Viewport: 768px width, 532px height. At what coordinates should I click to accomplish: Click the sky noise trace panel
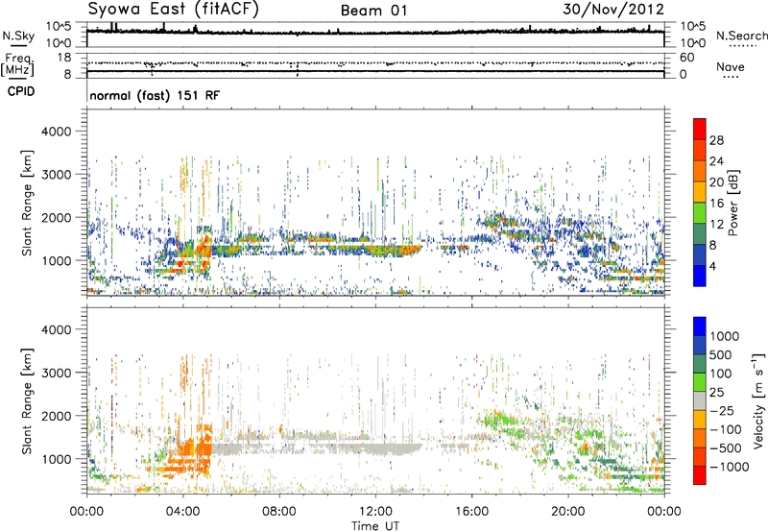375,35
